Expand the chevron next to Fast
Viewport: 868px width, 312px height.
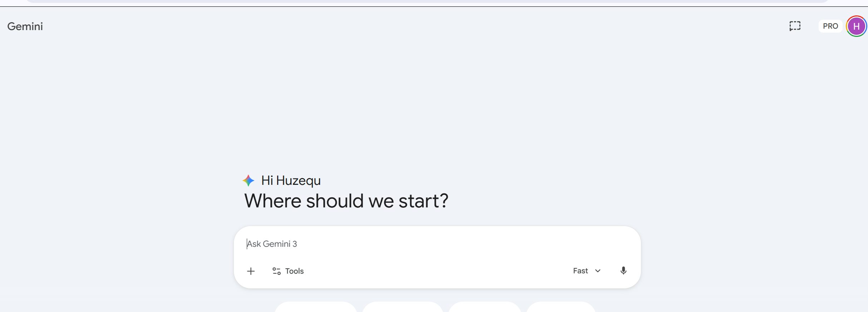pyautogui.click(x=598, y=271)
